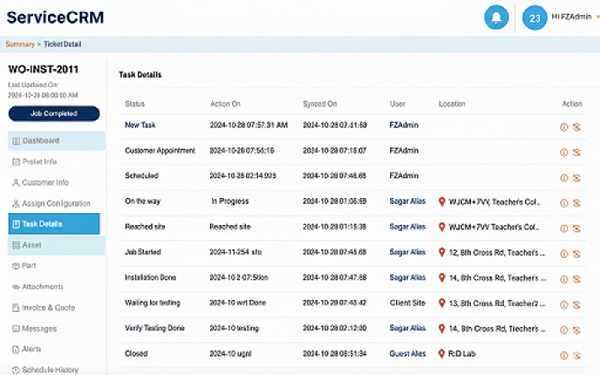
Task: Click the map pin in the Installation Done row
Action: pyautogui.click(x=442, y=278)
